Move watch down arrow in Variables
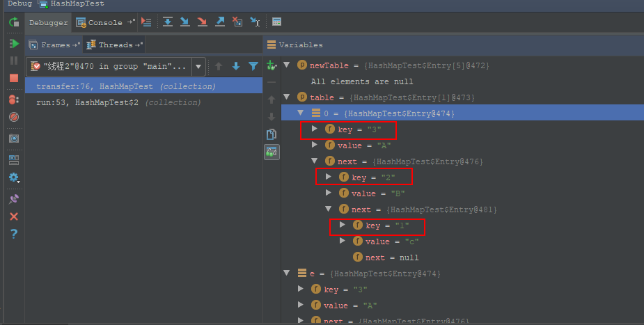 pyautogui.click(x=272, y=117)
